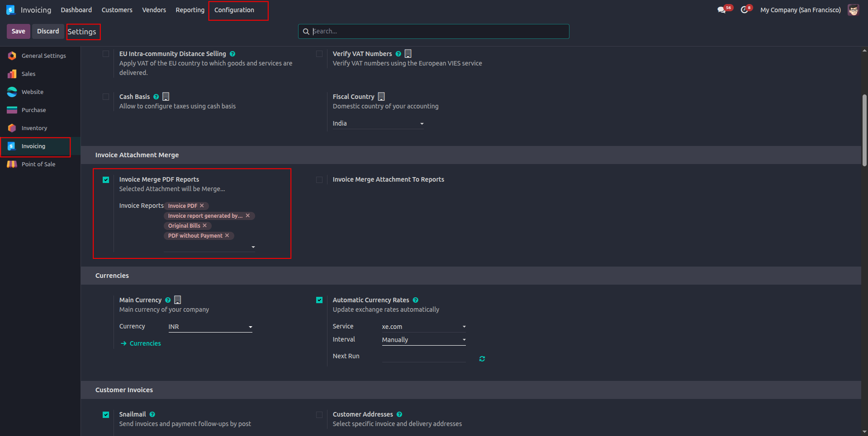Click the Save button

tap(19, 31)
